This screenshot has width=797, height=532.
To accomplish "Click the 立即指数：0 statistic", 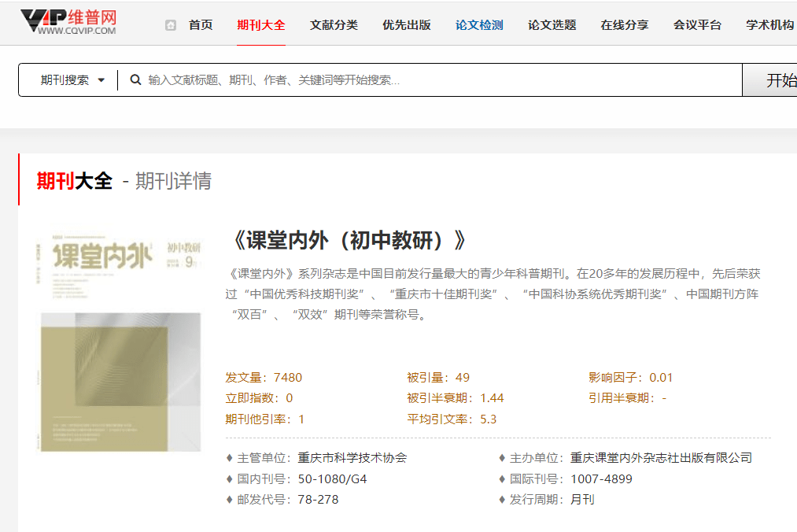I will [x=259, y=397].
